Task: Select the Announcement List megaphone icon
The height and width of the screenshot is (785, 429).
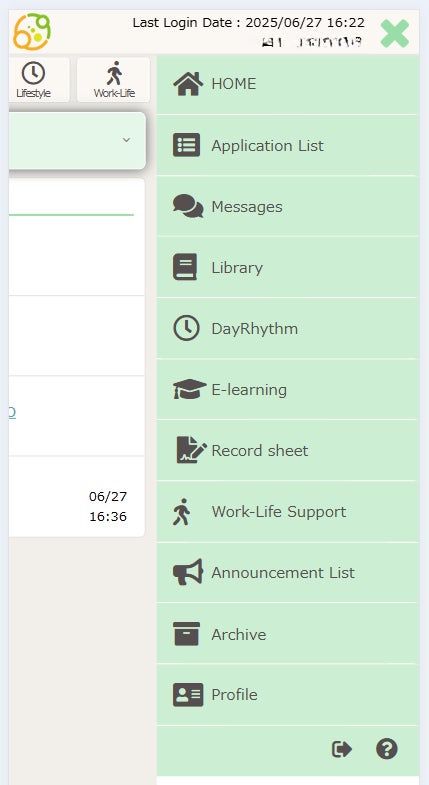Action: pos(188,572)
